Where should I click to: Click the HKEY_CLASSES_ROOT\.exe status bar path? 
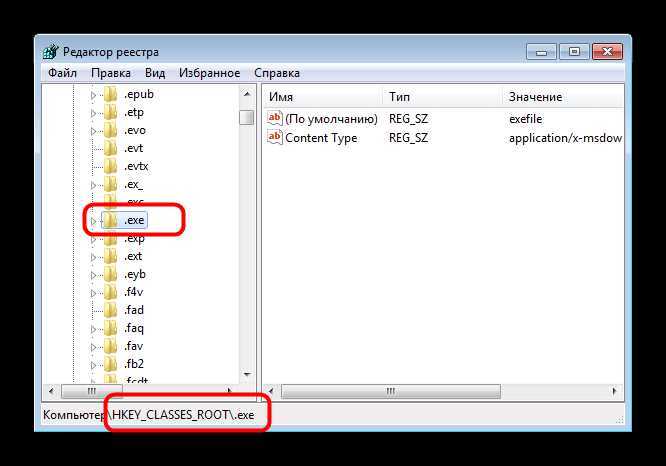click(183, 415)
